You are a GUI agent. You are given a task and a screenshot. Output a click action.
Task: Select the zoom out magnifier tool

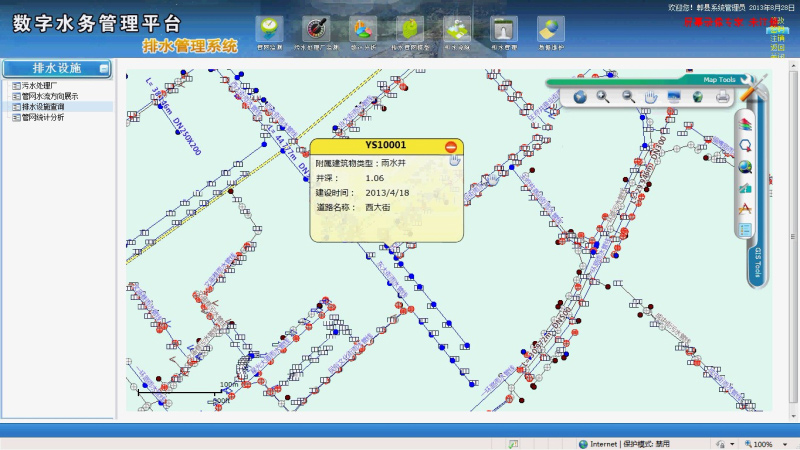(628, 97)
